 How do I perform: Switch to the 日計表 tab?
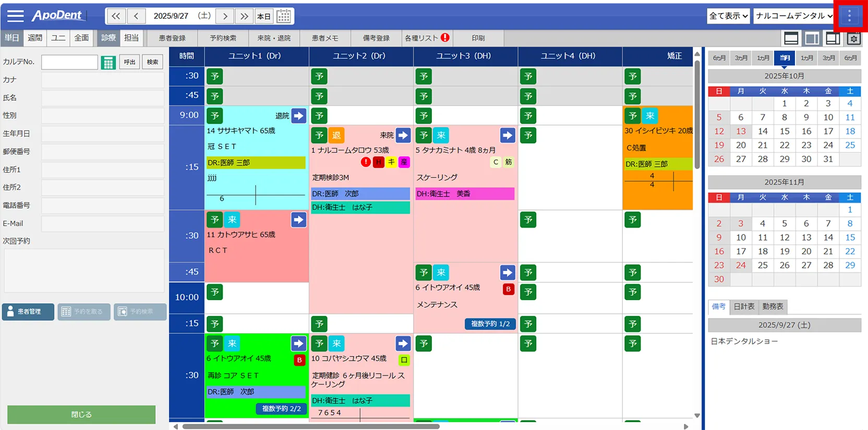click(x=744, y=306)
